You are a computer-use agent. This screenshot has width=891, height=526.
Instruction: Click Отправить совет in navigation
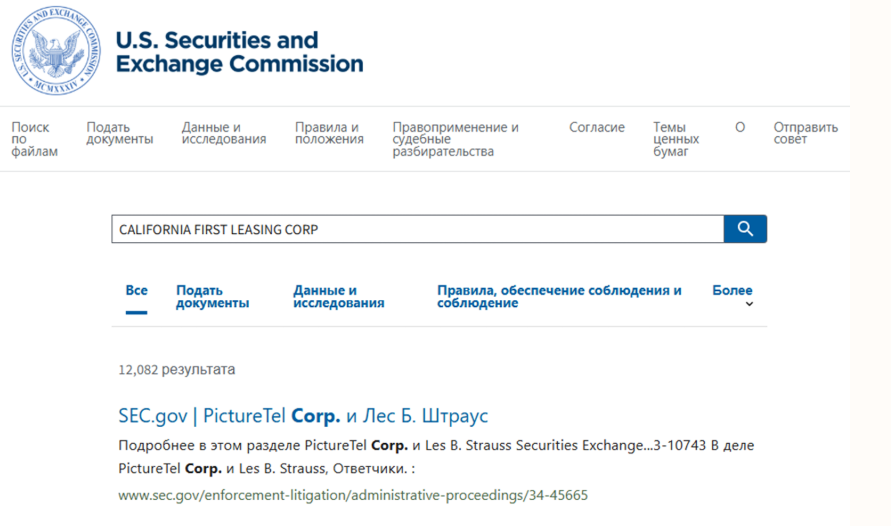point(805,133)
